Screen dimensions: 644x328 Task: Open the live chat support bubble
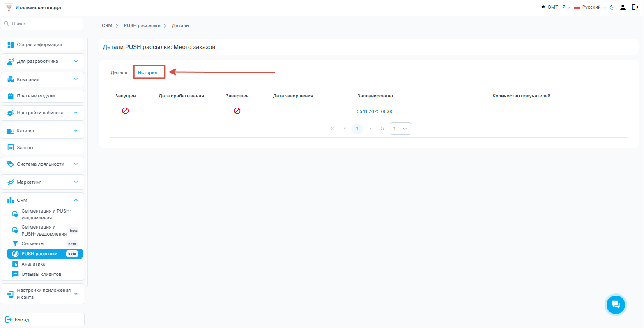[x=615, y=305]
